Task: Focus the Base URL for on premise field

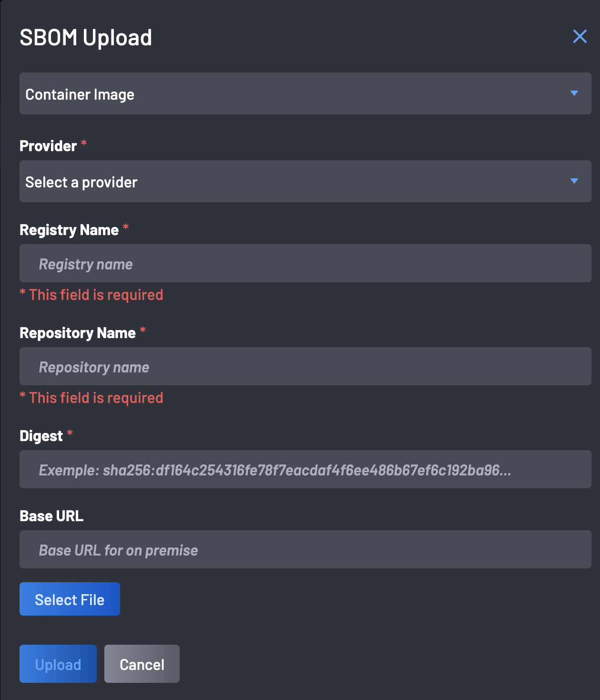Action: (305, 549)
